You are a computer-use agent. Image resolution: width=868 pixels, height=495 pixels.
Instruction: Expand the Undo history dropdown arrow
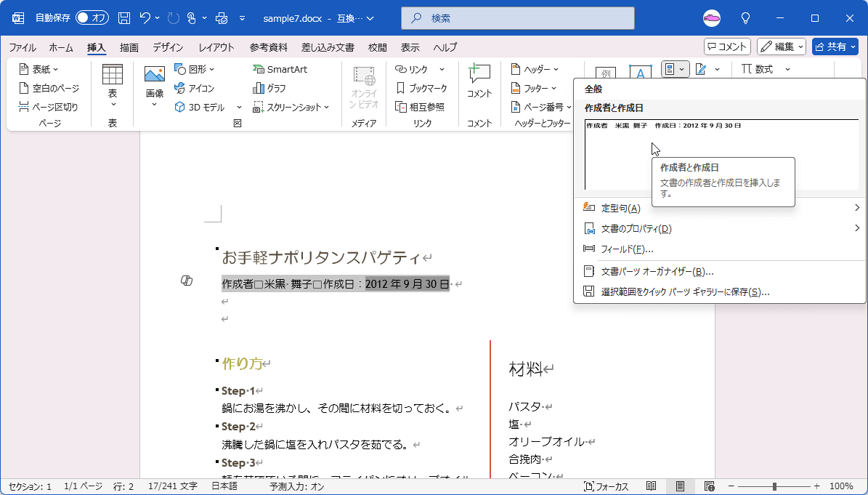[157, 18]
